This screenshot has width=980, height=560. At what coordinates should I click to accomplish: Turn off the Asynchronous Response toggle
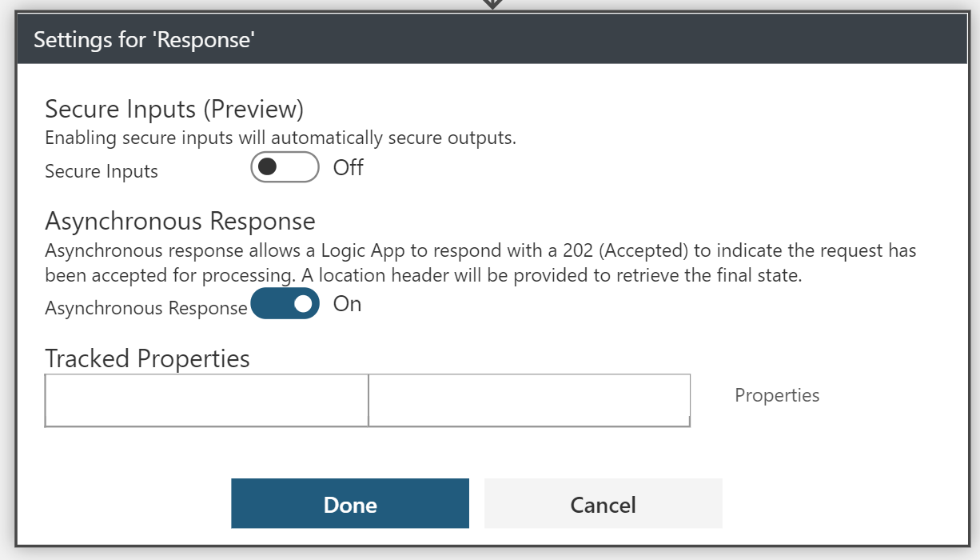pyautogui.click(x=285, y=305)
